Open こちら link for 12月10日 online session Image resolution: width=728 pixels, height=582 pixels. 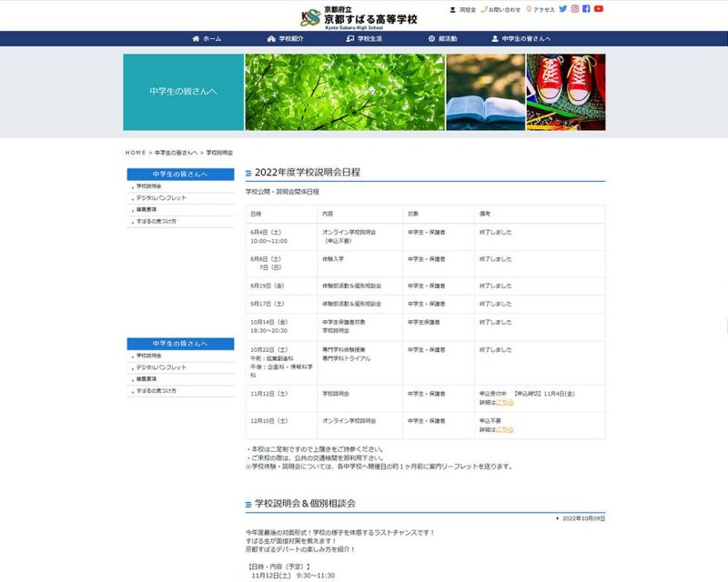point(504,429)
